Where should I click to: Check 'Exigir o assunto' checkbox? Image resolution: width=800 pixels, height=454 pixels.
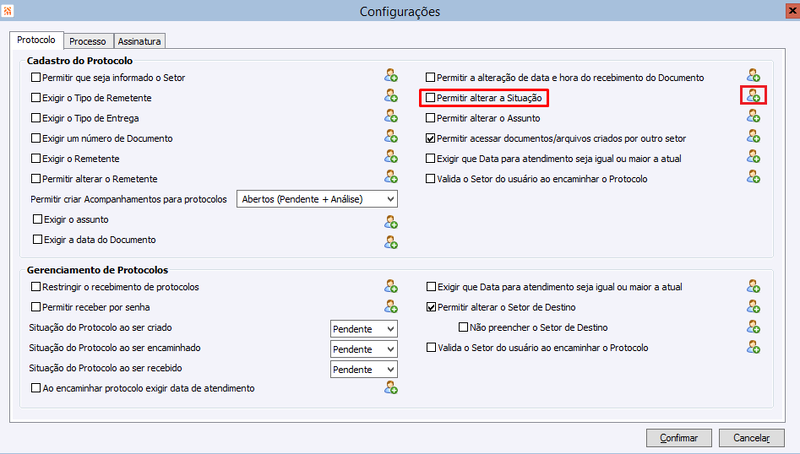click(x=37, y=219)
